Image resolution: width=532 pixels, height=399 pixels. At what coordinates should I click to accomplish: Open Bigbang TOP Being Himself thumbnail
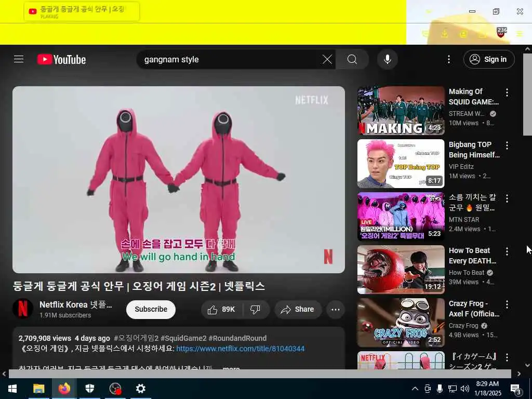401,164
